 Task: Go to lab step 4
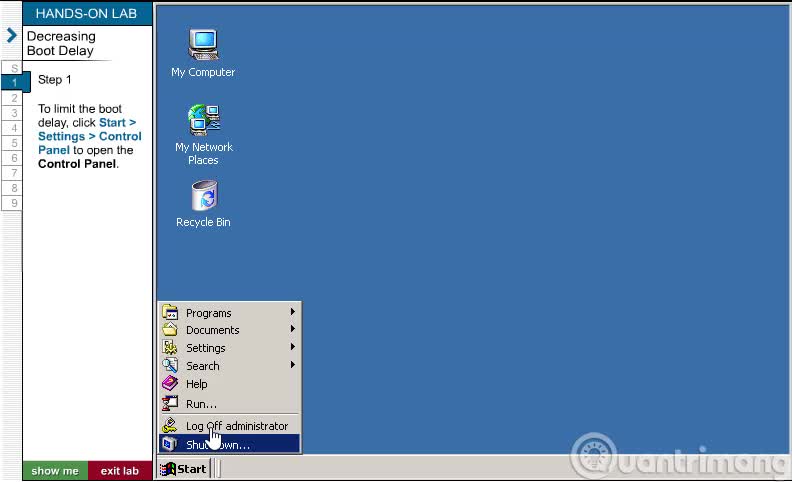click(x=14, y=128)
